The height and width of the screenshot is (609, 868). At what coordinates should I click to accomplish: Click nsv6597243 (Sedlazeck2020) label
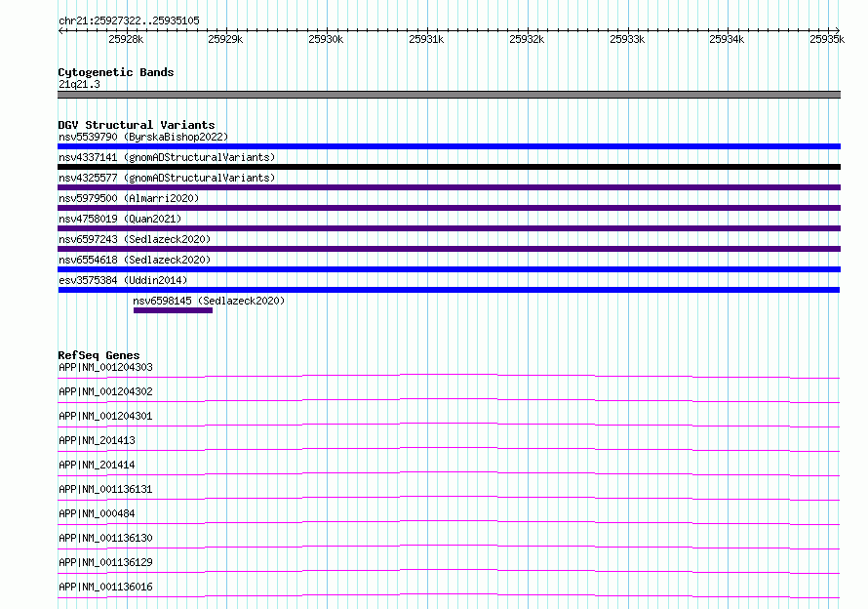[x=135, y=239]
